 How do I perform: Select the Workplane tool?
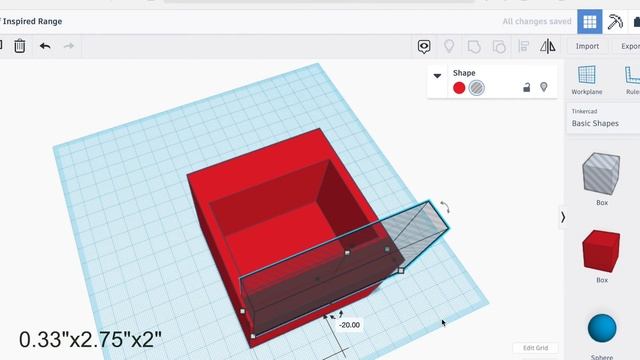(587, 80)
